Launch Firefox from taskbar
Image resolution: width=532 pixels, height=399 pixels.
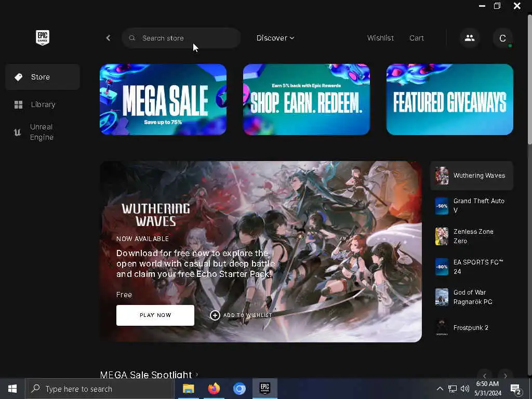214,389
